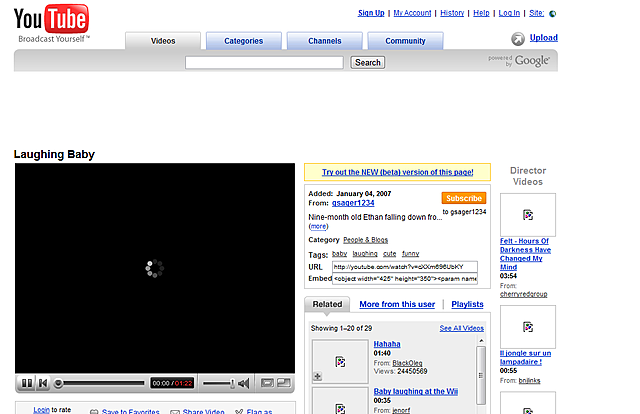Viewport: 640px width, 414px height.
Task: Open the bnilnks user link
Action: coord(529,381)
